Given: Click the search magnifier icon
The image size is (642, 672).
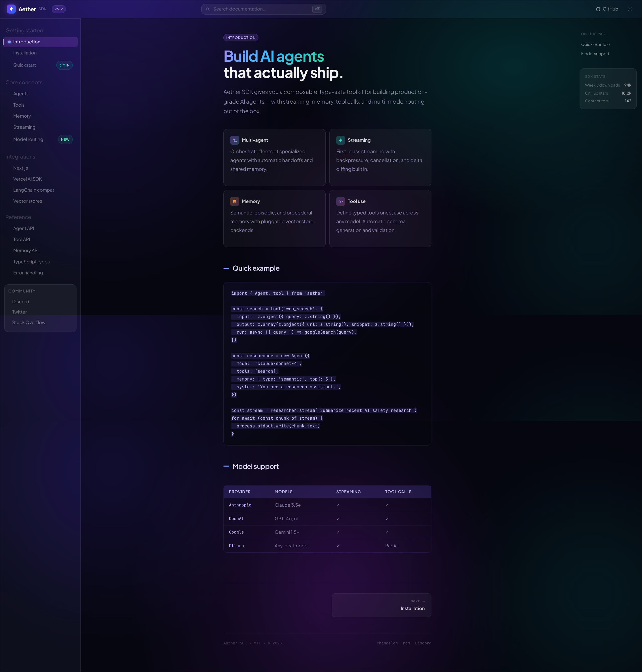Looking at the screenshot, I should [x=207, y=9].
